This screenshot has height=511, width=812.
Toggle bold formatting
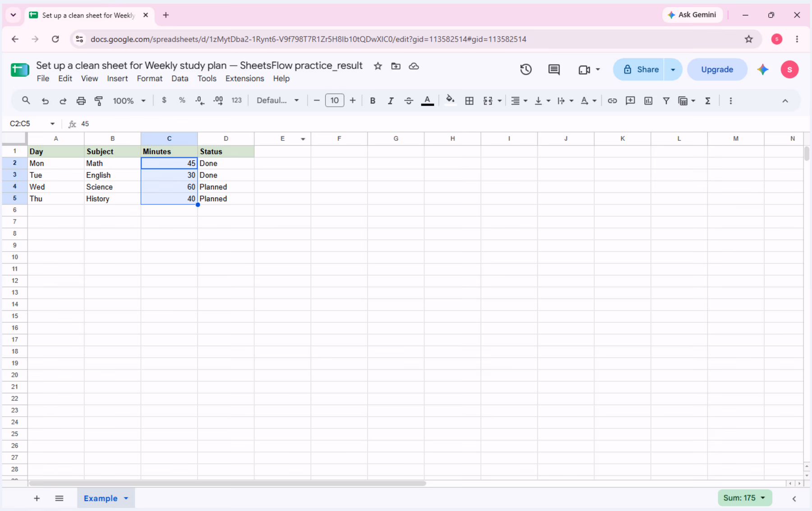tap(373, 101)
